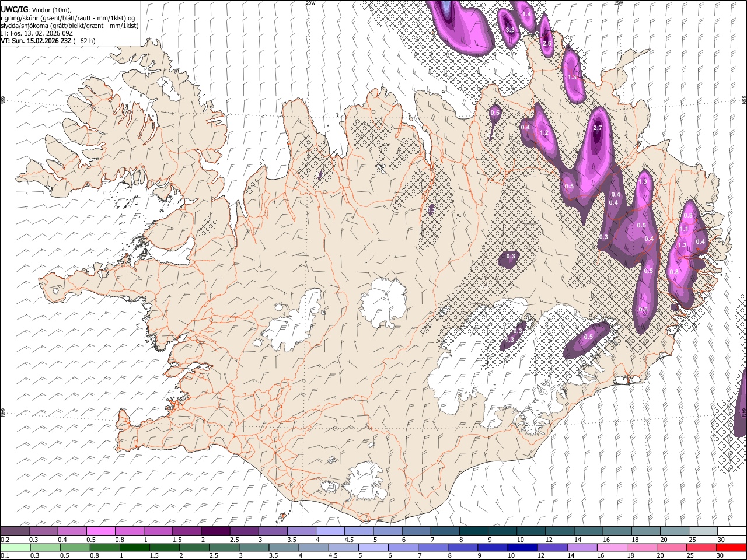The image size is (747, 560).
Task: Select the bright red 30 swatch in bottom legend
Action: (731, 547)
